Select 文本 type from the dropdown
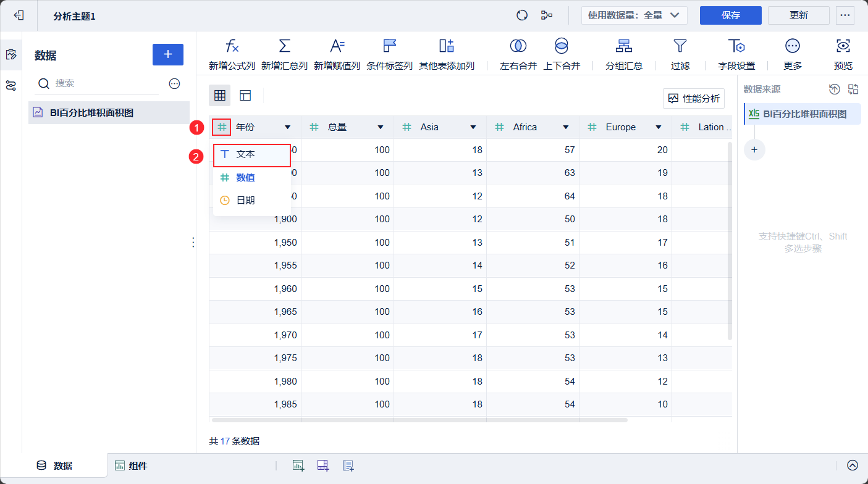This screenshot has height=484, width=868. click(x=252, y=154)
